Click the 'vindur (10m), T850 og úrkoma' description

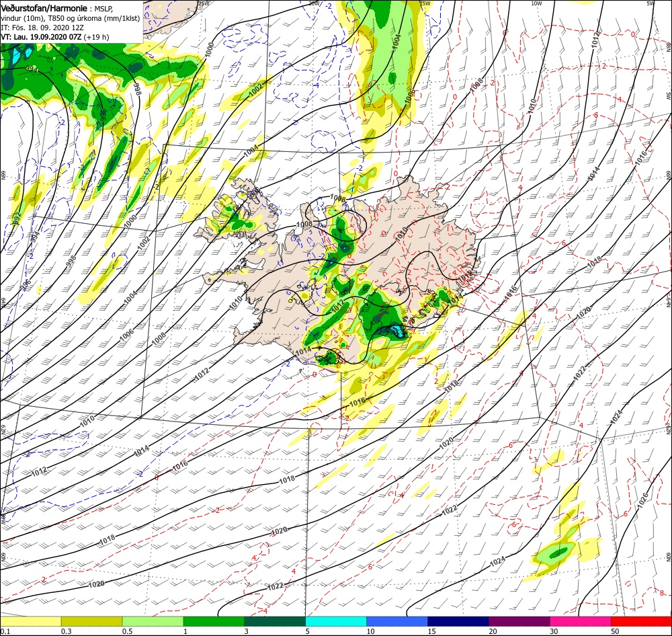50,18
